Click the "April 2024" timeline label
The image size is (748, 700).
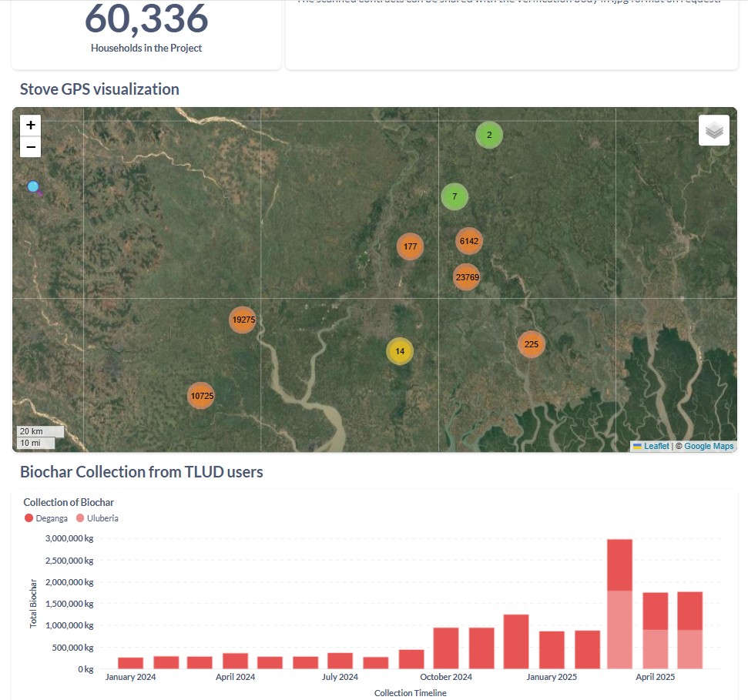click(236, 677)
